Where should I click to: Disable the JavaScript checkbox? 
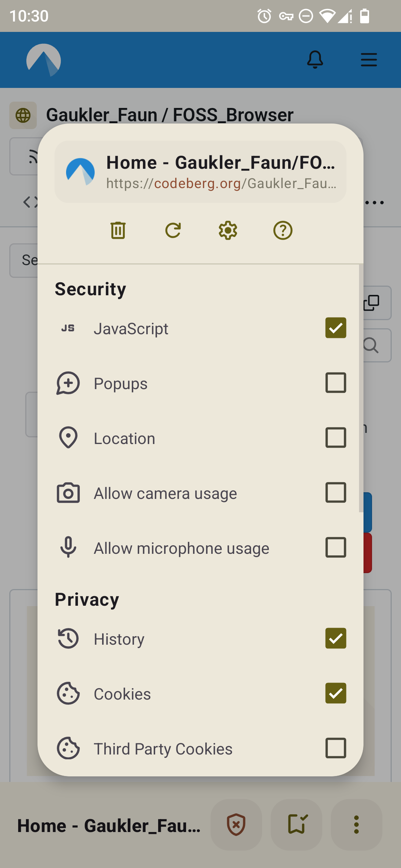336,328
